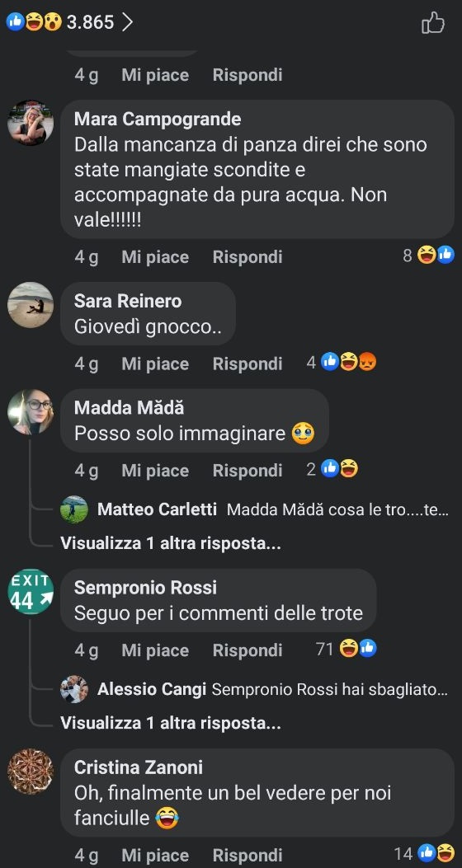Show the 71 reactions on Sempronio Rossi's comment

[x=346, y=649]
